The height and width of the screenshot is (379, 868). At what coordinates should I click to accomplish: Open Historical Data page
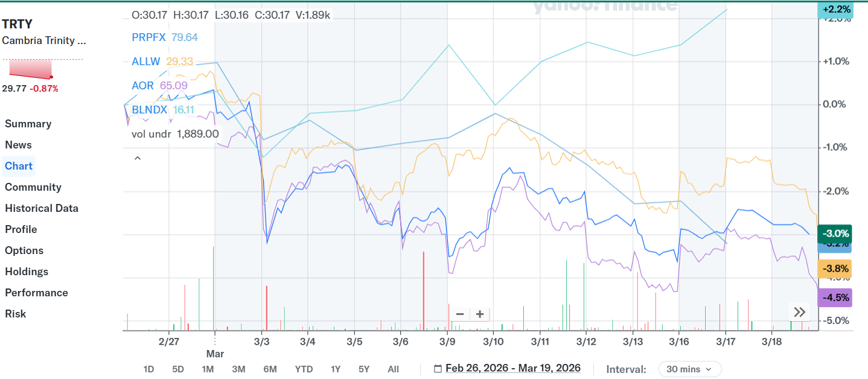point(42,208)
